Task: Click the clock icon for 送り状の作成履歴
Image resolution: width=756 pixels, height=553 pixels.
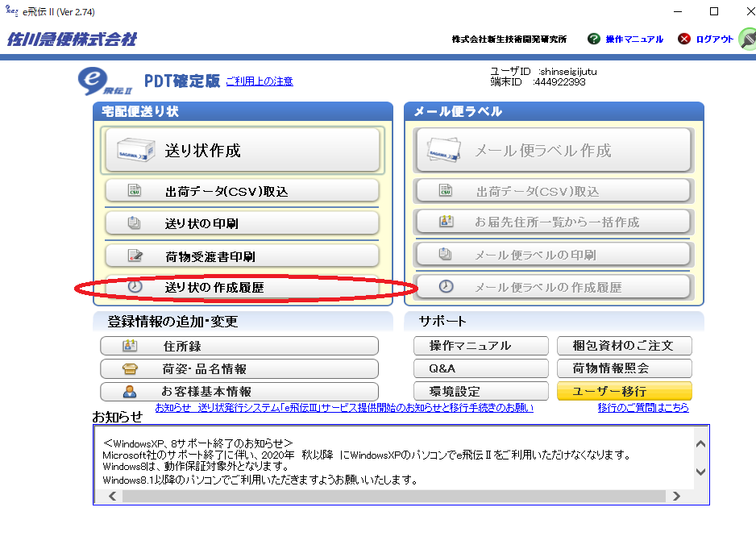Action: [135, 287]
